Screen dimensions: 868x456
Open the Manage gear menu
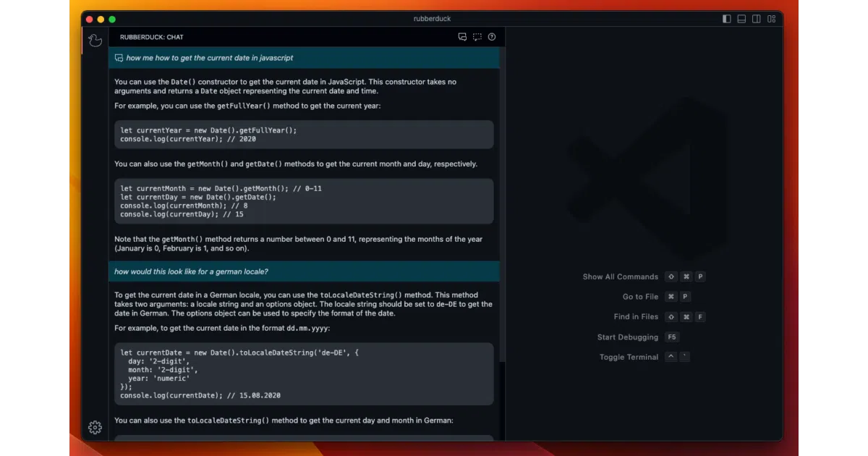(x=95, y=428)
